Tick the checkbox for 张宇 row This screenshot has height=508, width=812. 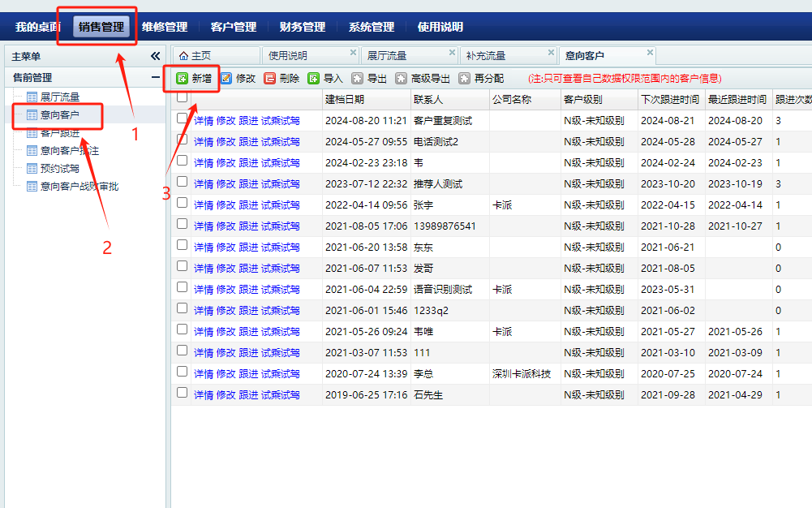pos(182,203)
